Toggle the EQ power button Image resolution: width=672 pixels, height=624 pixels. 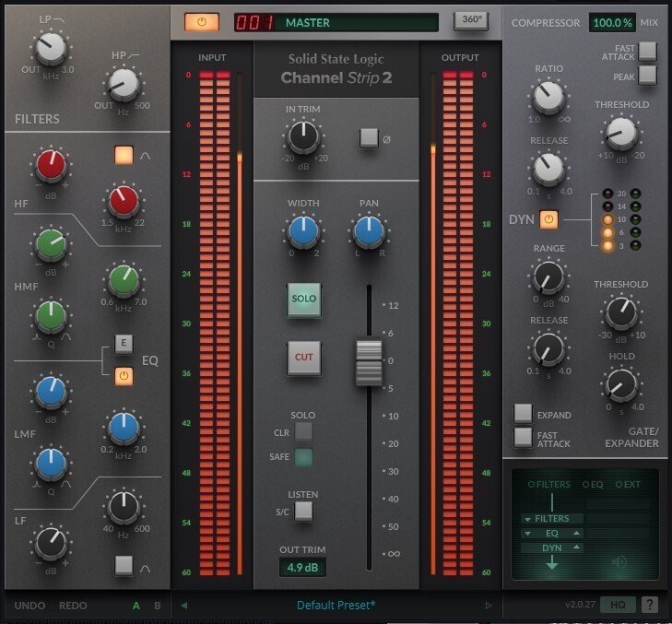(124, 376)
